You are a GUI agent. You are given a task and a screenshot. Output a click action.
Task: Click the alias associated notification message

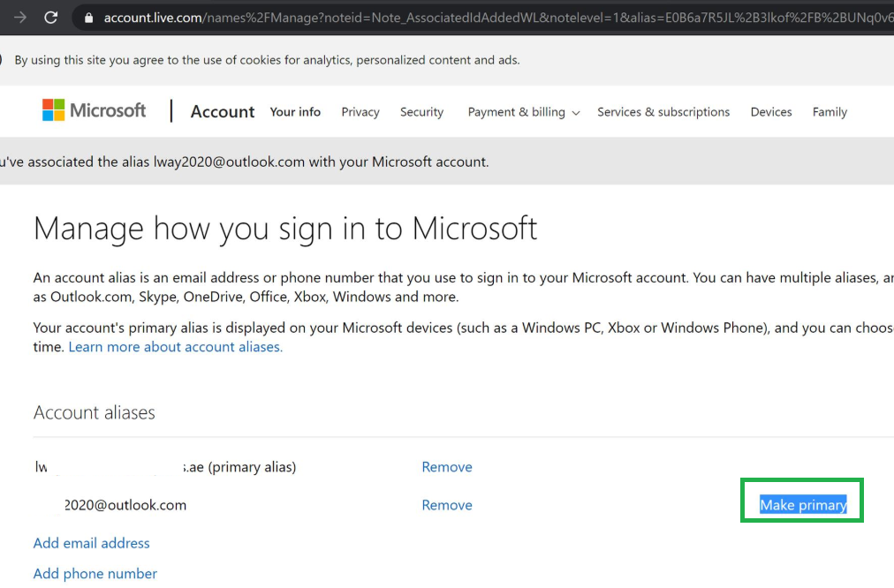point(245,162)
